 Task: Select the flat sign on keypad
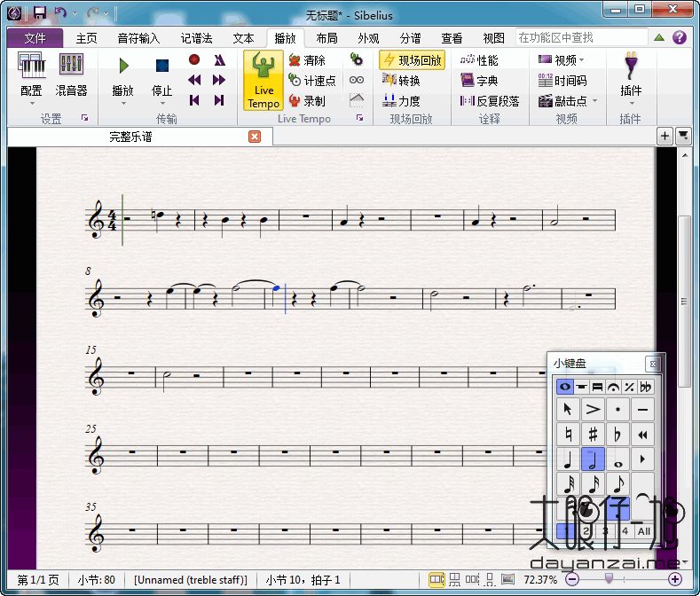(x=617, y=434)
